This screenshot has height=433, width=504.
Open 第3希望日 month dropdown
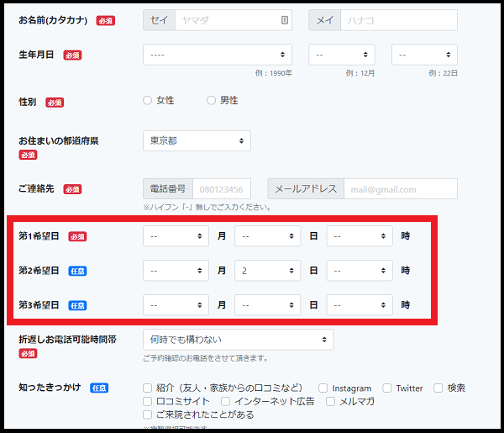pyautogui.click(x=176, y=305)
